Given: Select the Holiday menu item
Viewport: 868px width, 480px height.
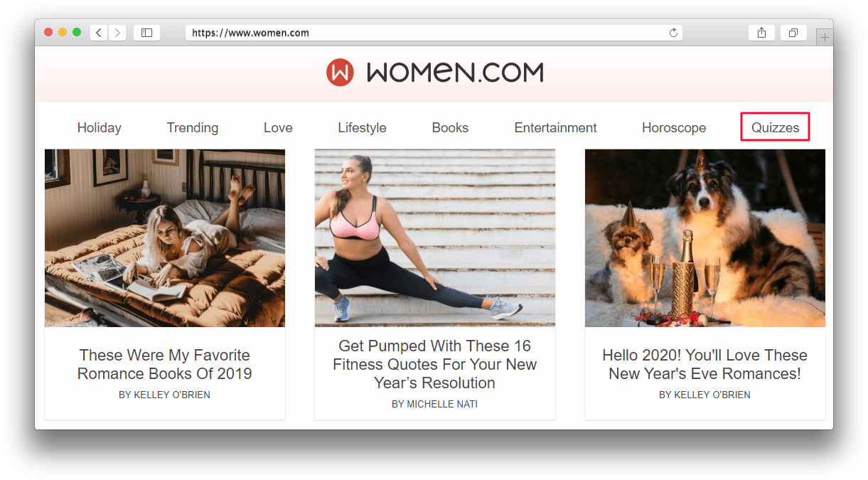Looking at the screenshot, I should [100, 128].
